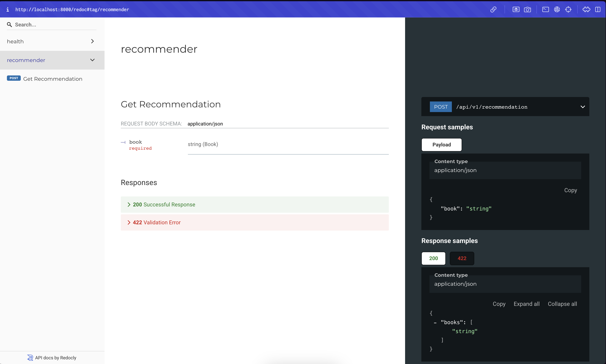This screenshot has height=364, width=606.
Task: Click the Redocly logo icon
Action: coord(30,358)
